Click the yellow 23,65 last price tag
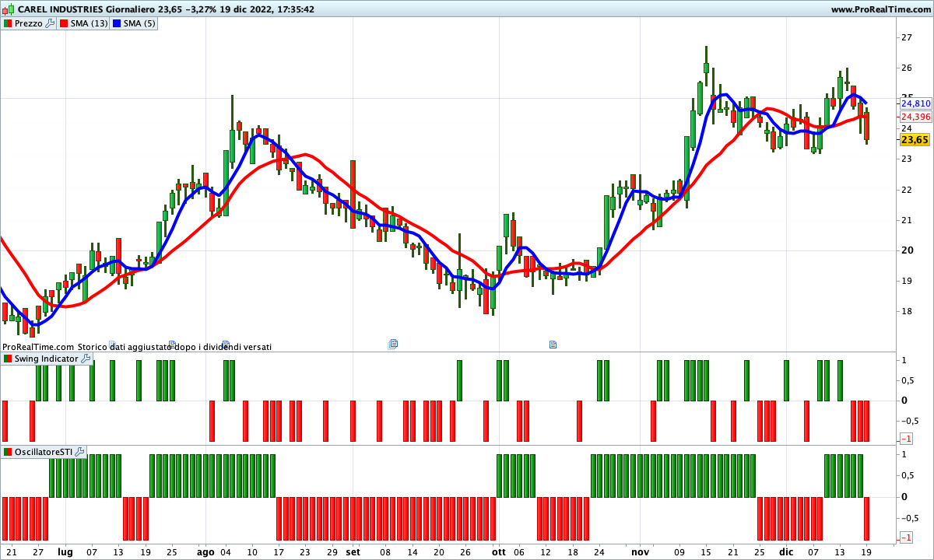Image resolution: width=934 pixels, height=560 pixels. pos(915,140)
